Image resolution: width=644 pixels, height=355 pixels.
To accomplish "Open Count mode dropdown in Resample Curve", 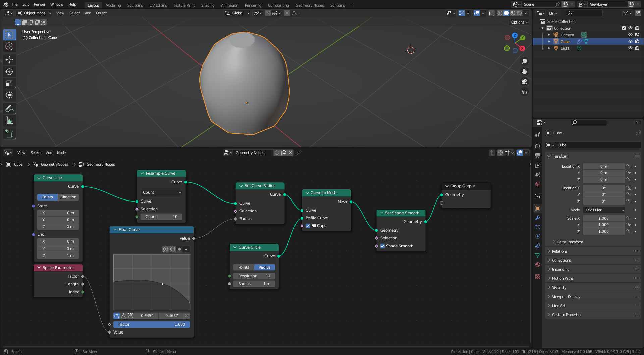I will 162,192.
